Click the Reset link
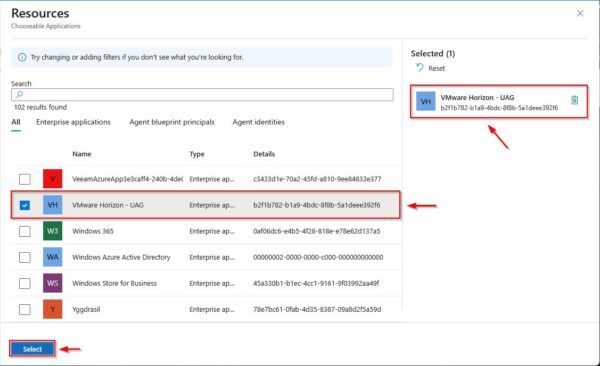 pyautogui.click(x=437, y=68)
